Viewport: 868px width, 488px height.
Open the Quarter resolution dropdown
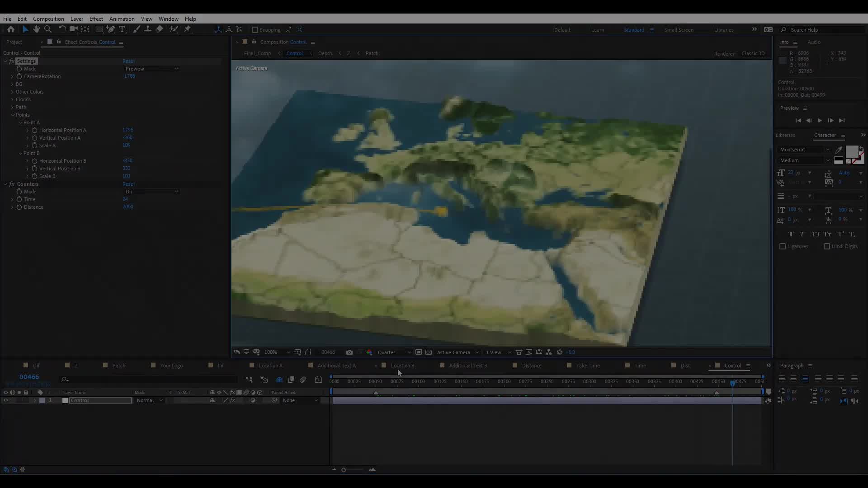coord(394,352)
